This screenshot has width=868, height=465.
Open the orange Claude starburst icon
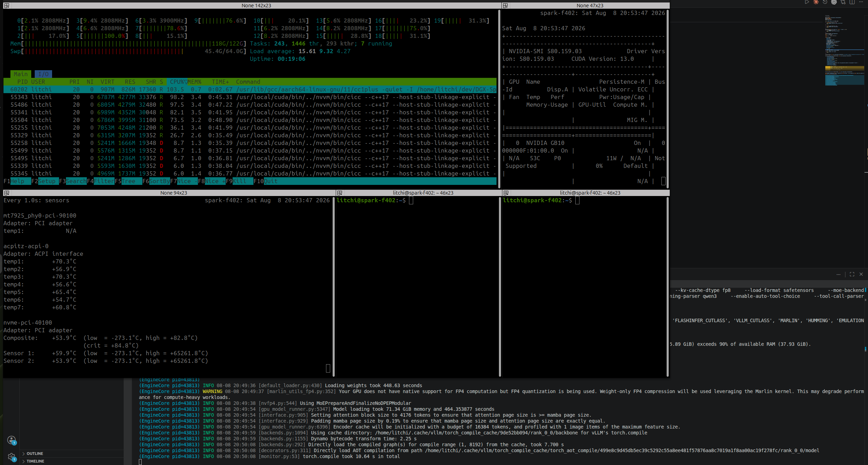[816, 2]
